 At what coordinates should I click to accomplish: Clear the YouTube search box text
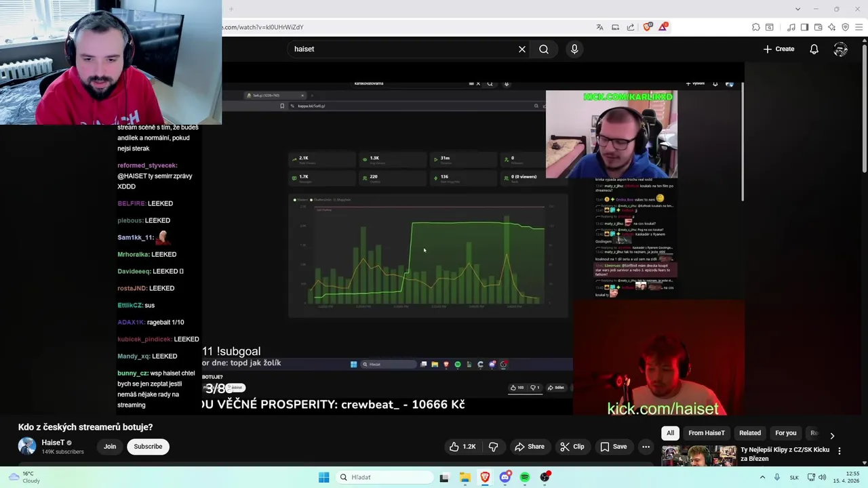pyautogui.click(x=522, y=49)
